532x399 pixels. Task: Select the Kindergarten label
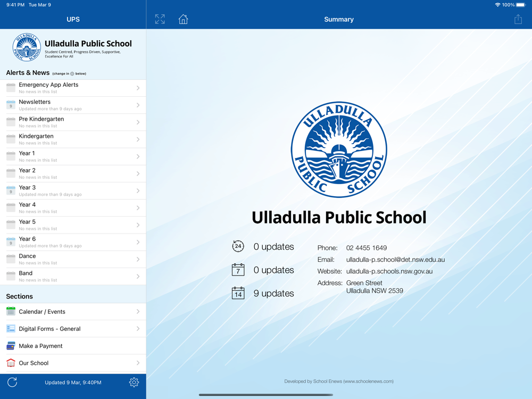pyautogui.click(x=36, y=136)
